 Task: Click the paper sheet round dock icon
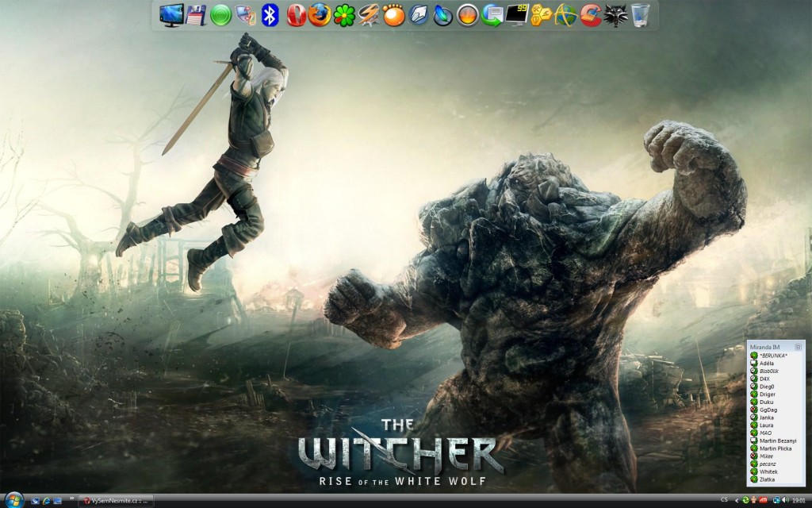[418, 15]
